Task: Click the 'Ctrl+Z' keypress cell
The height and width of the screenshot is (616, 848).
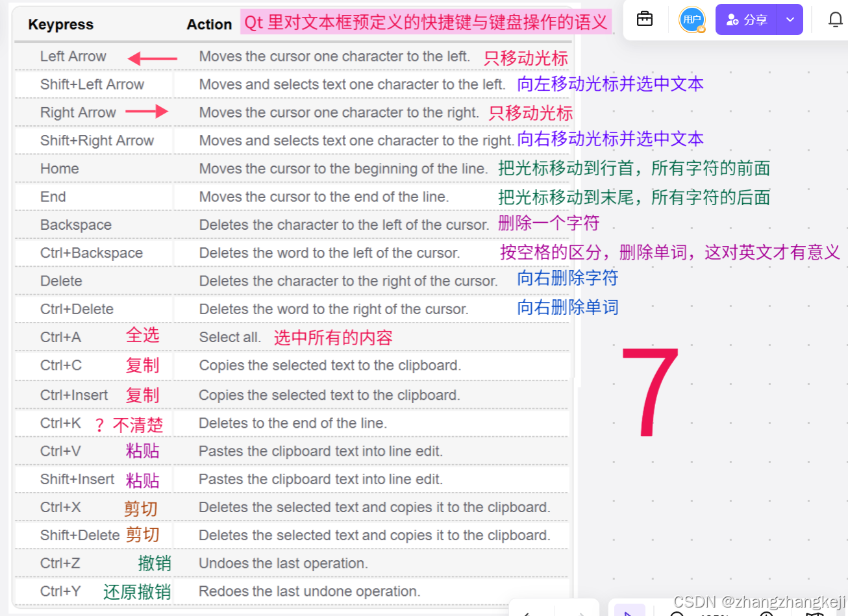Action: point(60,563)
